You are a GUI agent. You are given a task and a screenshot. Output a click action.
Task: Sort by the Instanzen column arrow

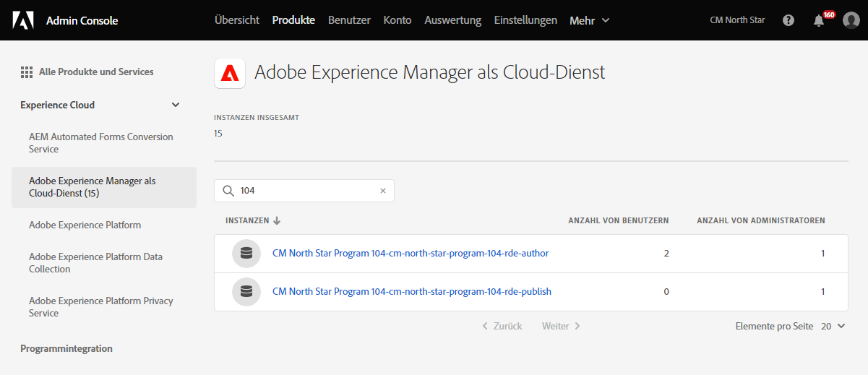(x=277, y=221)
